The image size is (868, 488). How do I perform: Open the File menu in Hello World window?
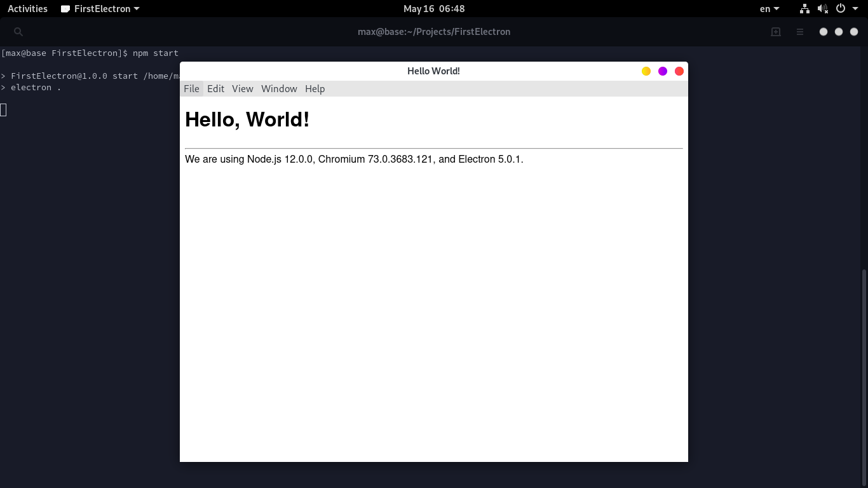point(191,89)
